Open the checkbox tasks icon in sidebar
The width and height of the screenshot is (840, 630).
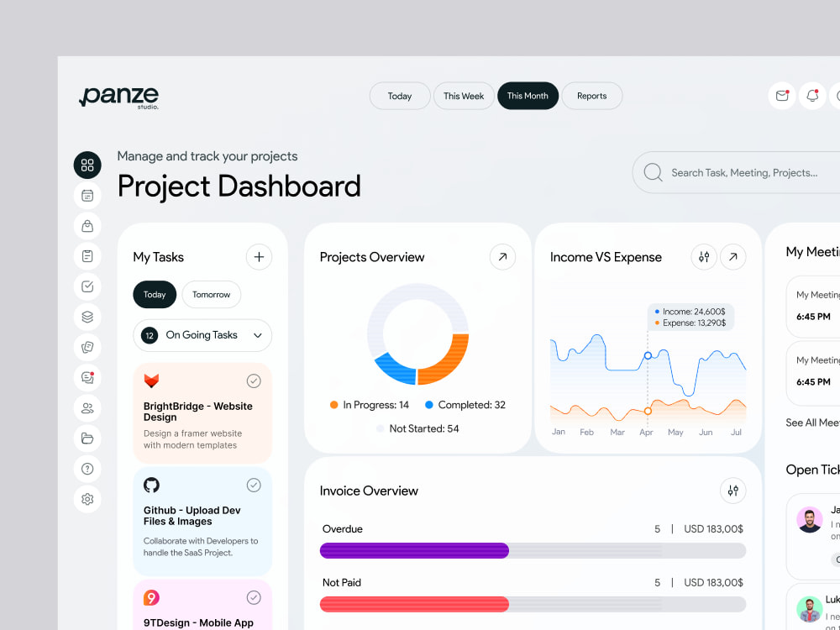(x=87, y=286)
